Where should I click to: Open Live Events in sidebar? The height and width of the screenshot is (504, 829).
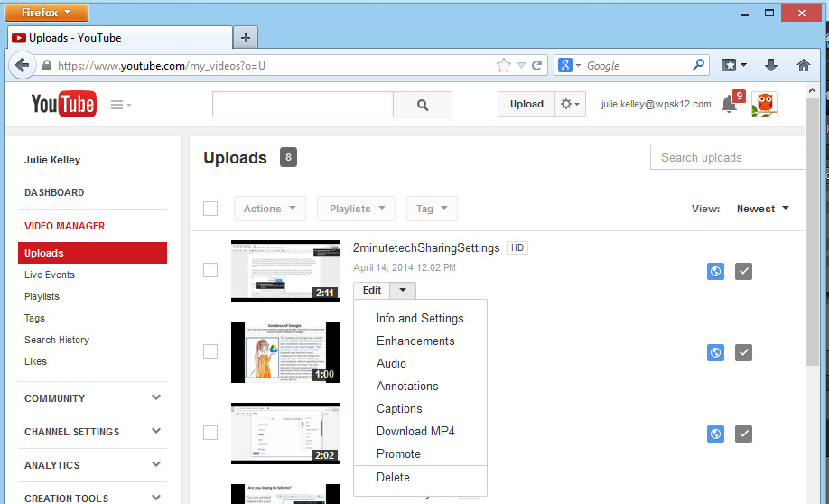pos(50,275)
